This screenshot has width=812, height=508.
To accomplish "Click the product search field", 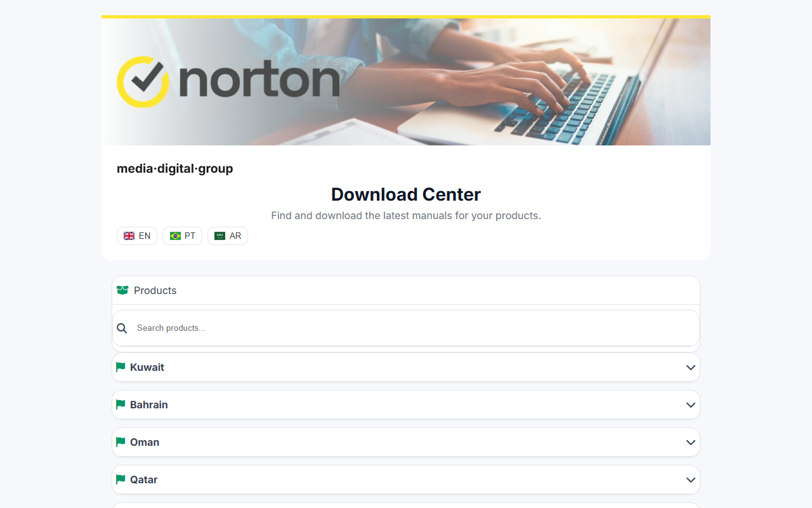I will tap(406, 328).
